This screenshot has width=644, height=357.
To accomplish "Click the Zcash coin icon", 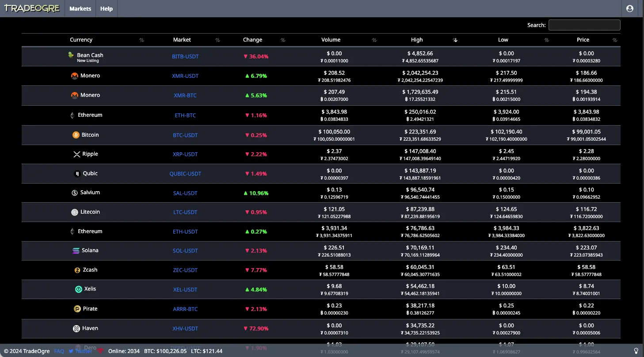I will coord(77,270).
